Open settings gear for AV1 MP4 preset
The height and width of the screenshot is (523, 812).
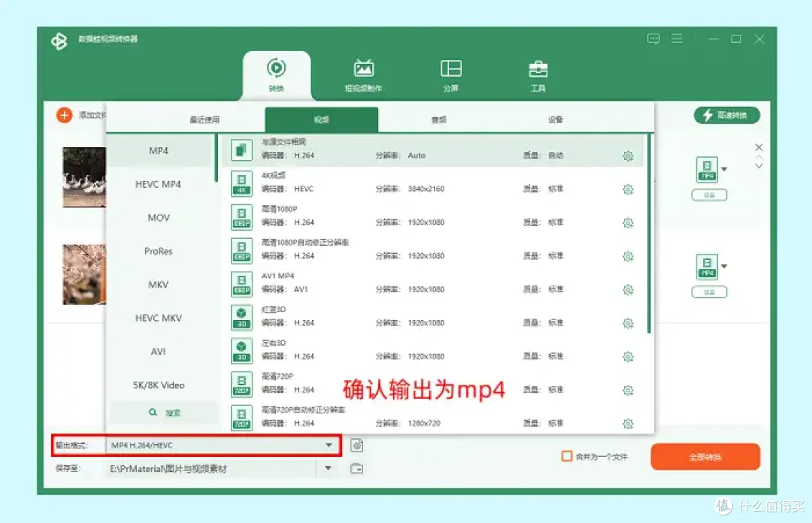(628, 290)
